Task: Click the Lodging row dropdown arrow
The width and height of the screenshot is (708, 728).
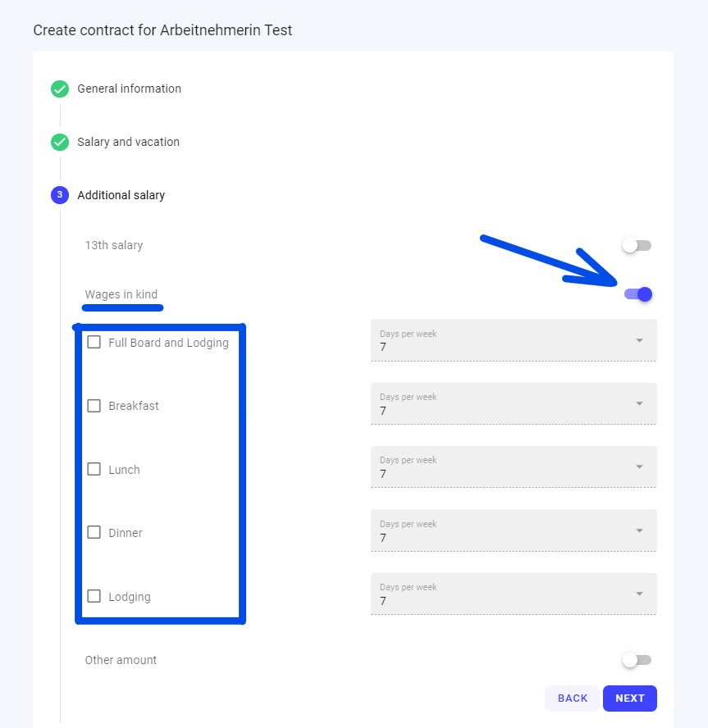Action: [639, 594]
